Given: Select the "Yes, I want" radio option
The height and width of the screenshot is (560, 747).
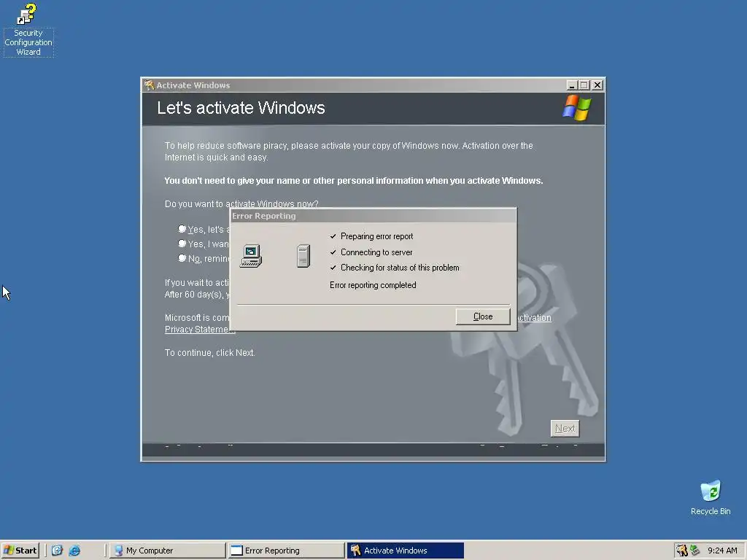Looking at the screenshot, I should click(182, 244).
